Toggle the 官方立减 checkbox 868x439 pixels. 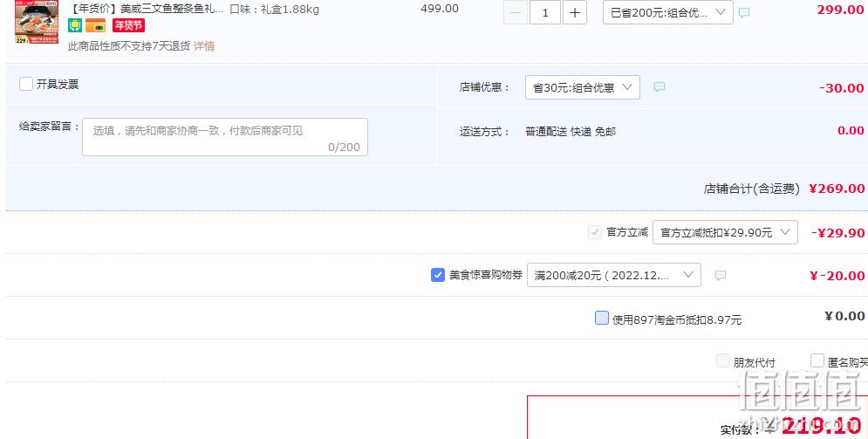tap(595, 232)
